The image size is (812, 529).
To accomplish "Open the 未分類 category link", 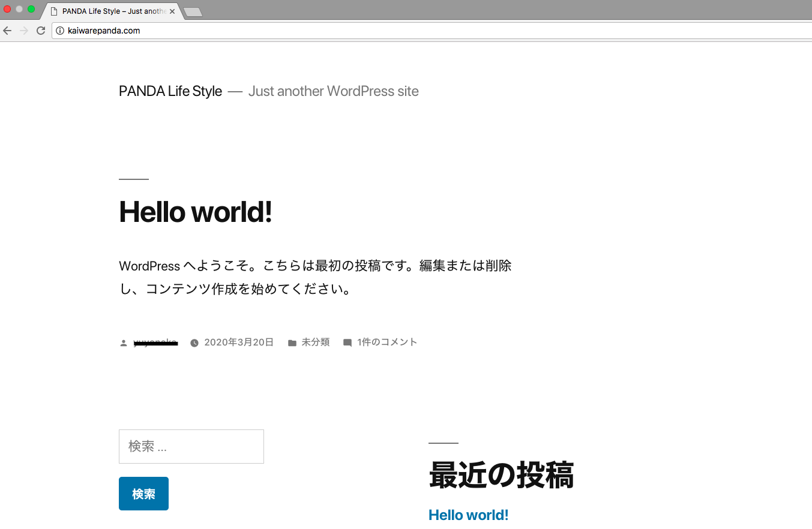I will (316, 342).
